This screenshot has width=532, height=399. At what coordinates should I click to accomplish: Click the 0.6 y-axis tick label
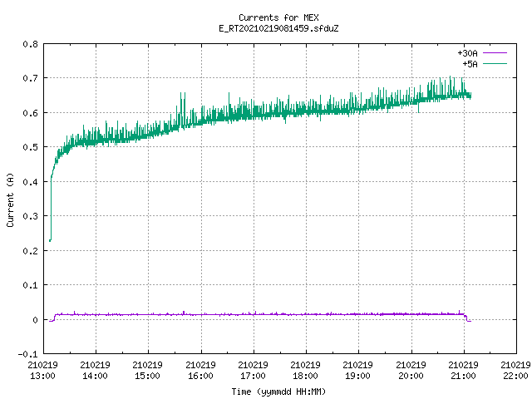[30, 113]
